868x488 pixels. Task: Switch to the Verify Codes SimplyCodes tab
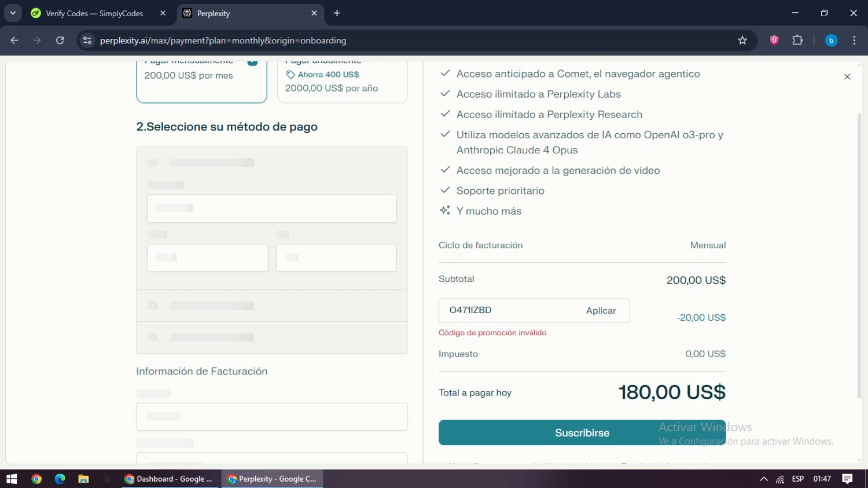tap(95, 13)
